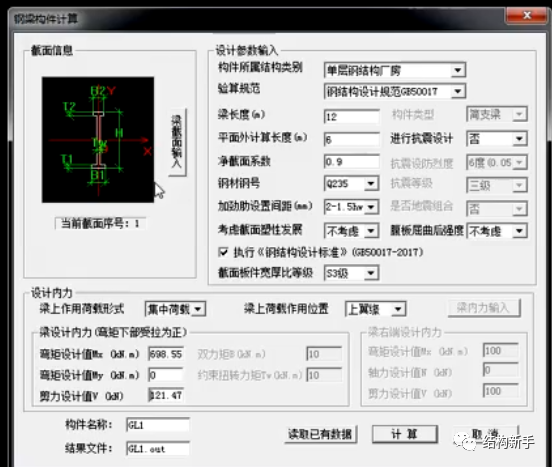Click the 是否地震组合 dropdown
This screenshot has height=467, width=552.
497,208
